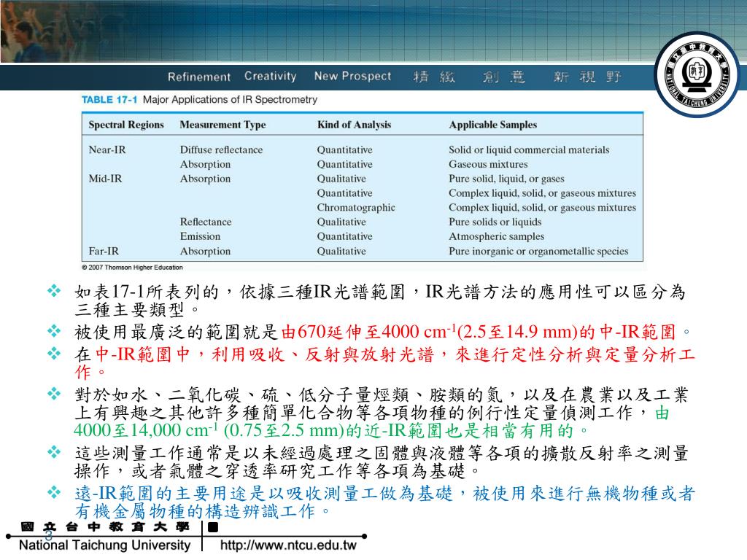Screen dimensions: 747x560
Task: Click the '精緻' header characters
Action: point(434,77)
